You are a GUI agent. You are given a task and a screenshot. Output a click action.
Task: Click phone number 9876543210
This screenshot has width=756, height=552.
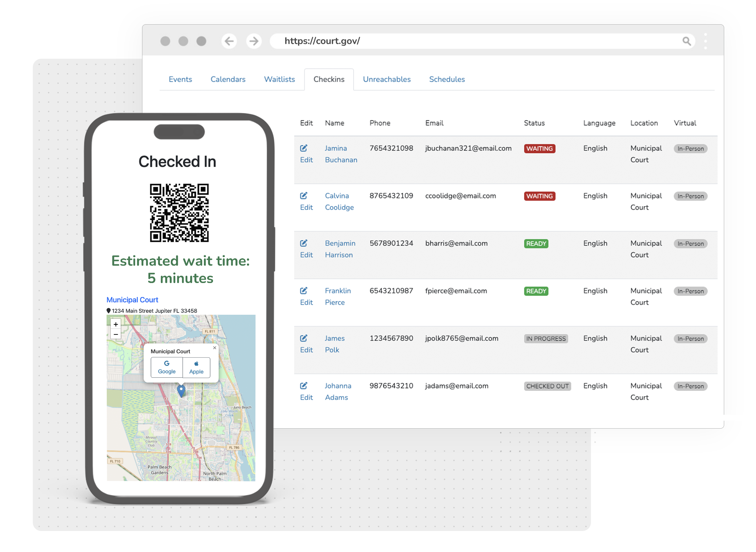391,385
